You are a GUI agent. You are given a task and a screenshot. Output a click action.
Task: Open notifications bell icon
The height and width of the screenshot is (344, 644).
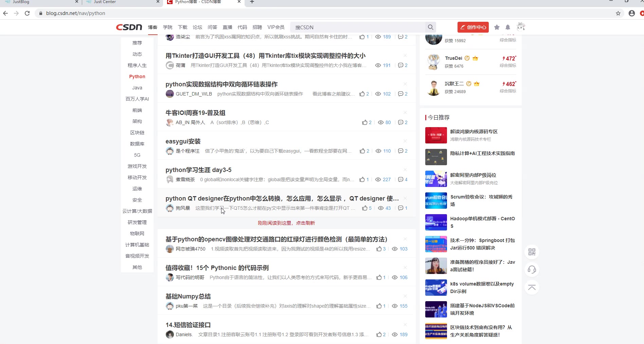(x=508, y=27)
